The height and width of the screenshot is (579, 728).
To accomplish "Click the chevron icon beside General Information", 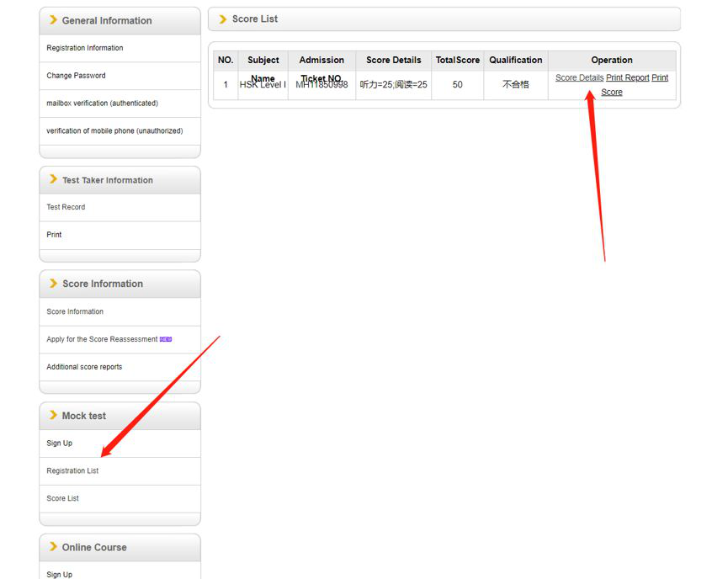I will (54, 20).
